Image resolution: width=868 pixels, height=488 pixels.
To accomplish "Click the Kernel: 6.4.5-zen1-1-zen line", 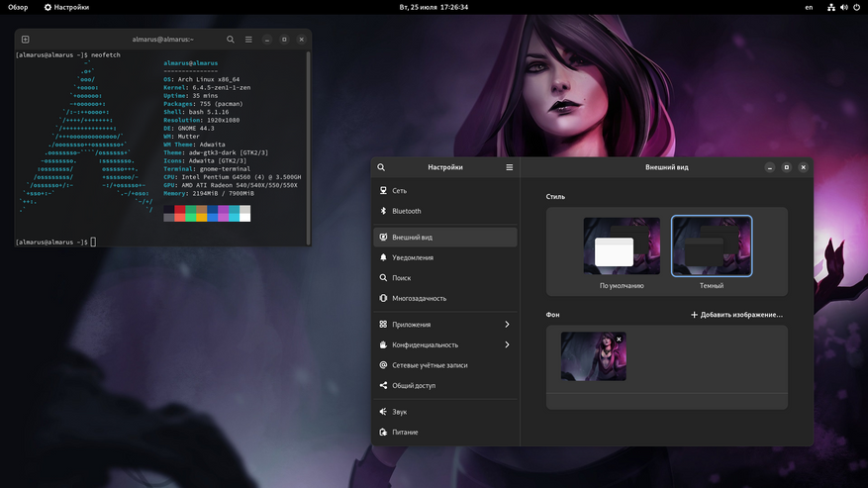I will [207, 87].
